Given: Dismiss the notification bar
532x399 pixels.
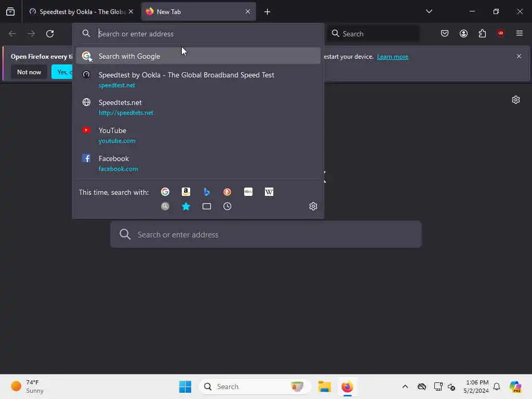Looking at the screenshot, I should [519, 56].
